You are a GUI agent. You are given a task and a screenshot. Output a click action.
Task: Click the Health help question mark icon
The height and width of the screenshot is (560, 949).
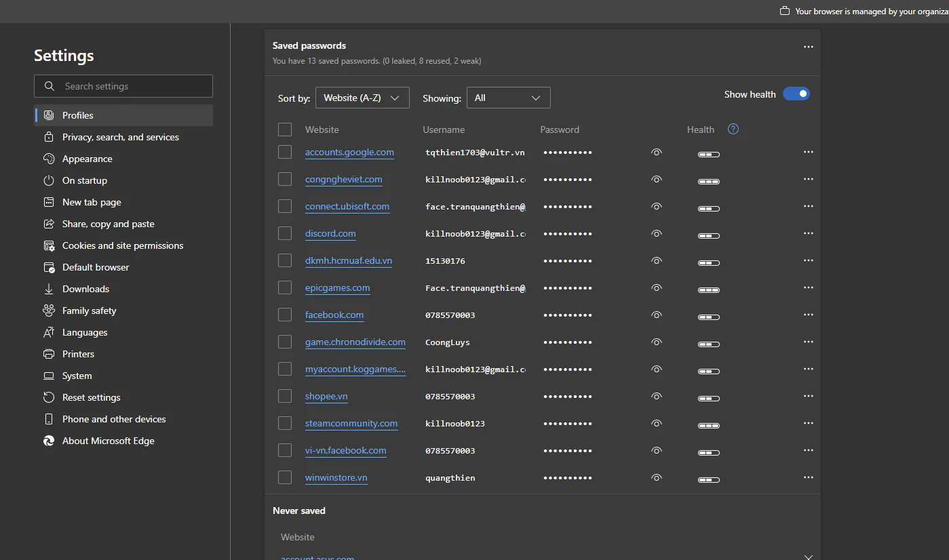733,129
